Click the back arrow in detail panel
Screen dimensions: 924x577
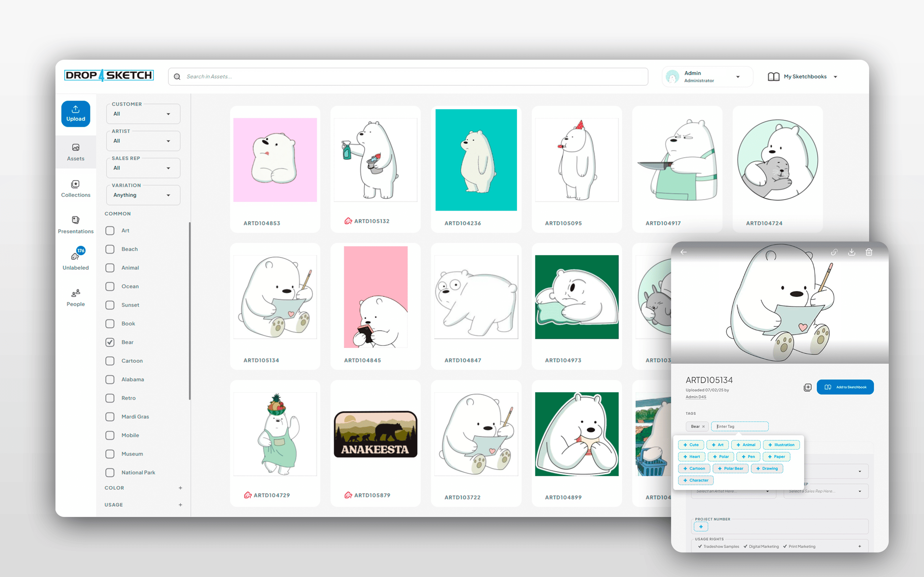point(683,252)
